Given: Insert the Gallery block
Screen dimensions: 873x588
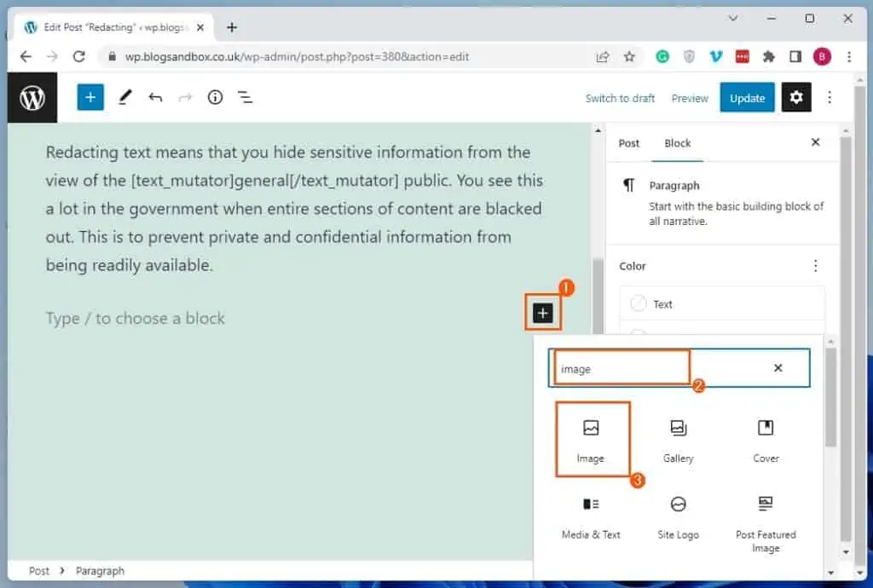Looking at the screenshot, I should [x=679, y=440].
